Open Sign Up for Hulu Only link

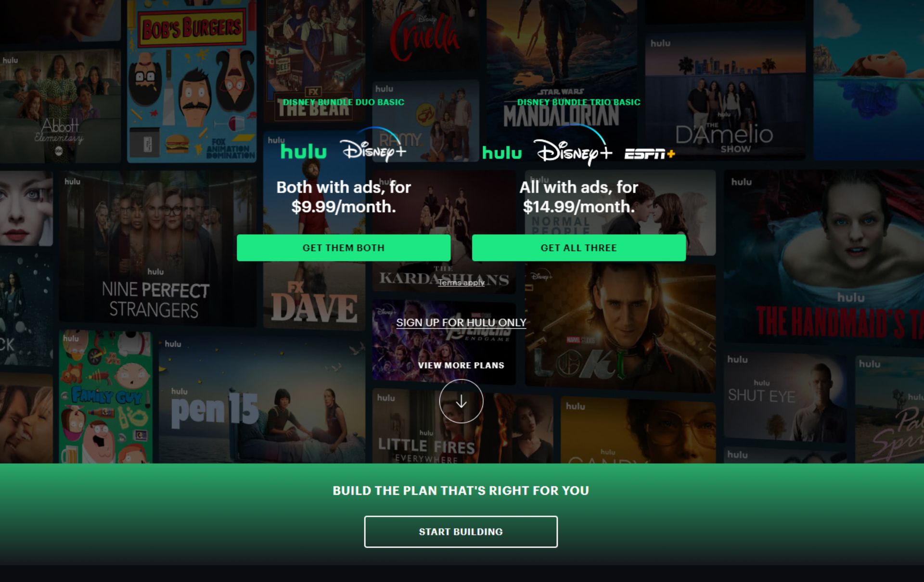click(461, 322)
